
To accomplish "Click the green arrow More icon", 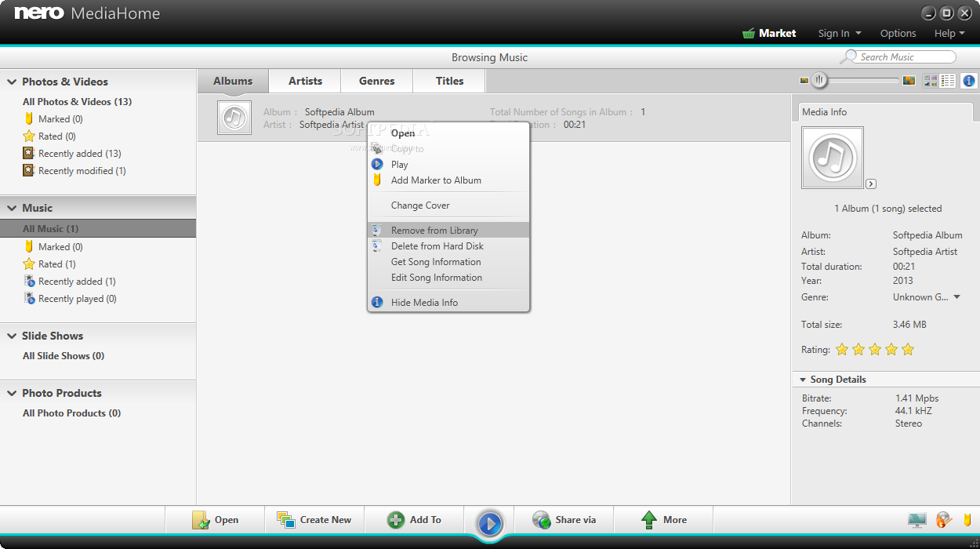I will (649, 520).
